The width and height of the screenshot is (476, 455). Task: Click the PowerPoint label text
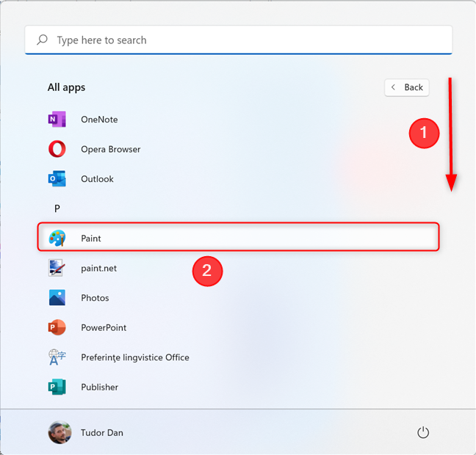tap(104, 327)
